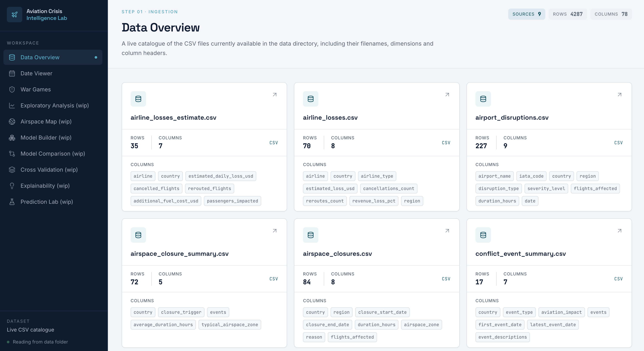Click the closure_trigger column tag
The height and width of the screenshot is (351, 644).
point(181,312)
